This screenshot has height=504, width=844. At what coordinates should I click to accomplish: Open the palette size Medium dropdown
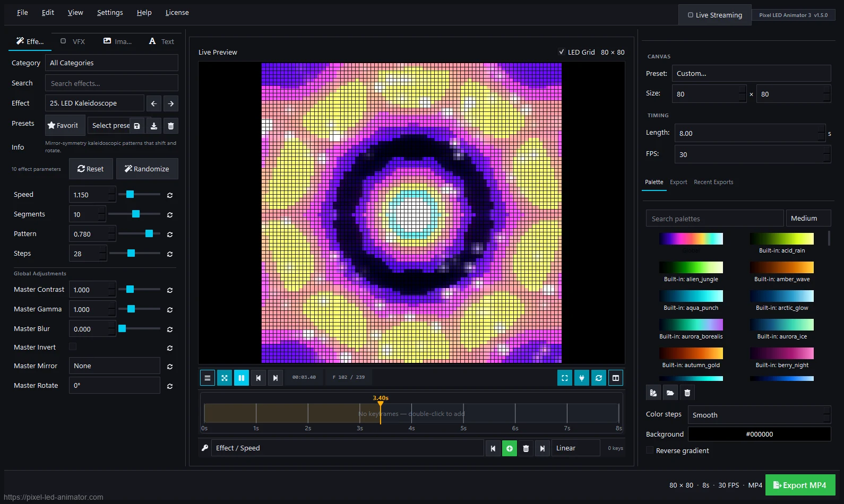pyautogui.click(x=808, y=218)
